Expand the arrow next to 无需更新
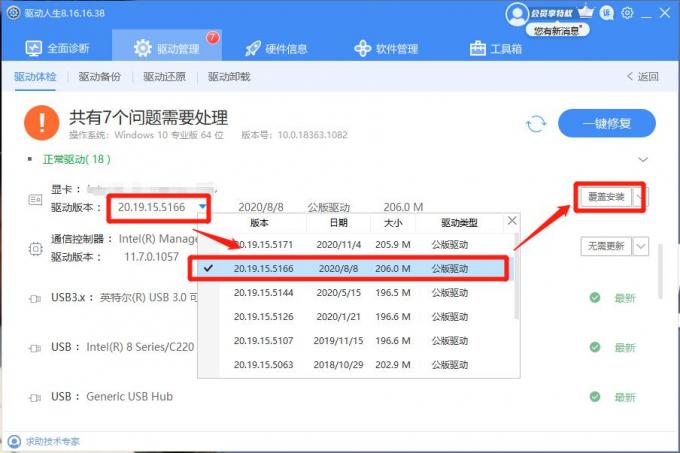 pos(641,246)
